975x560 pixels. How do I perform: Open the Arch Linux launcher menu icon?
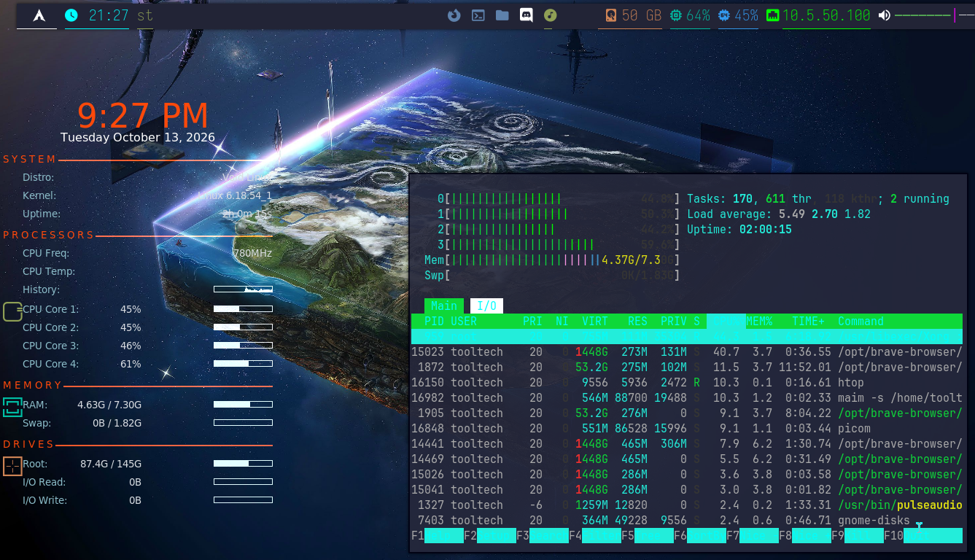pos(39,15)
